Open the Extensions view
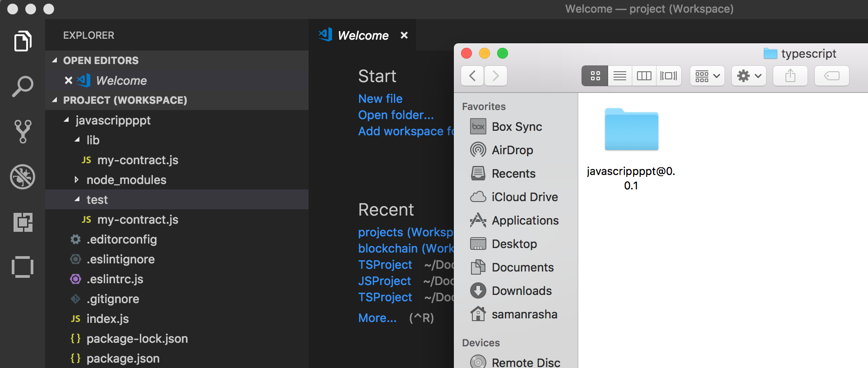 [23, 222]
